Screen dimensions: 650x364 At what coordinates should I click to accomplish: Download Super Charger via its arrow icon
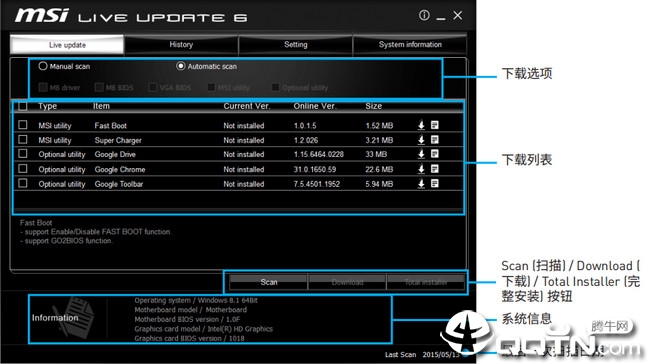click(x=421, y=140)
